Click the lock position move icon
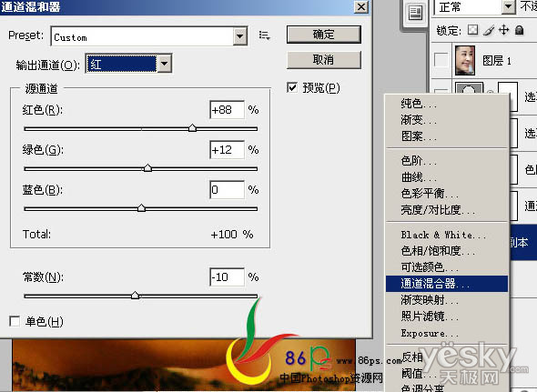537x392 pixels. 504,30
